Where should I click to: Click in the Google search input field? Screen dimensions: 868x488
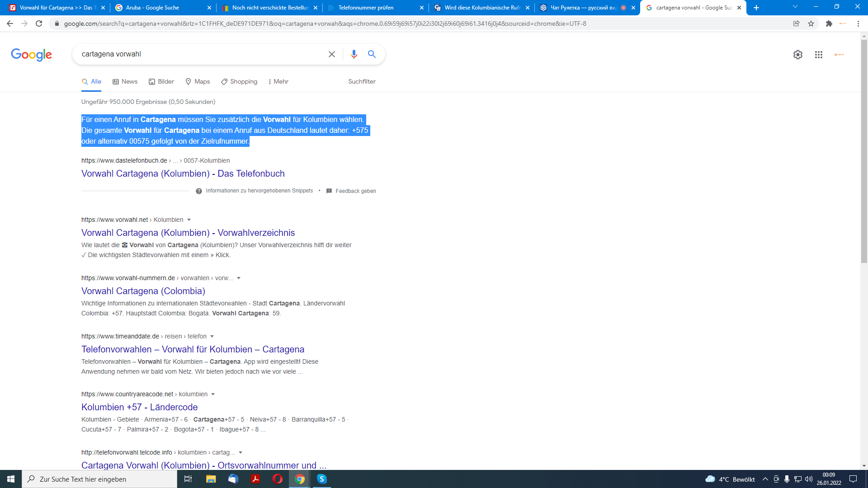[199, 54]
